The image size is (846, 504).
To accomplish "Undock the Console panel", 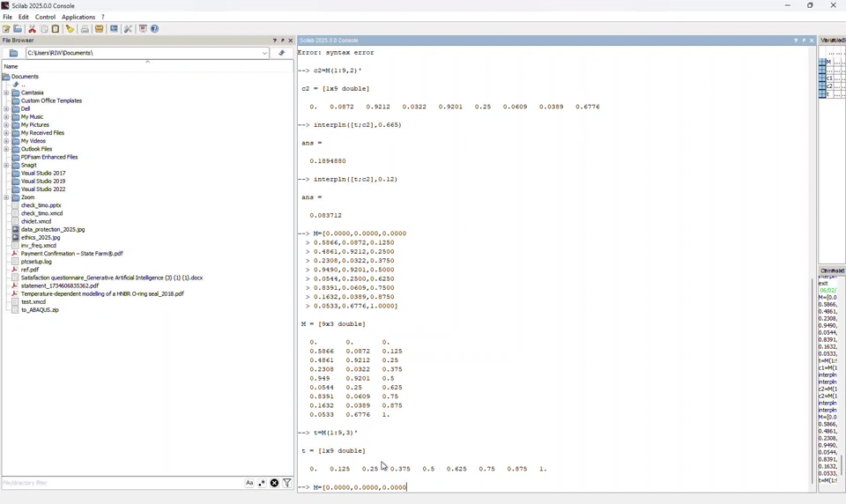I will 804,41.
